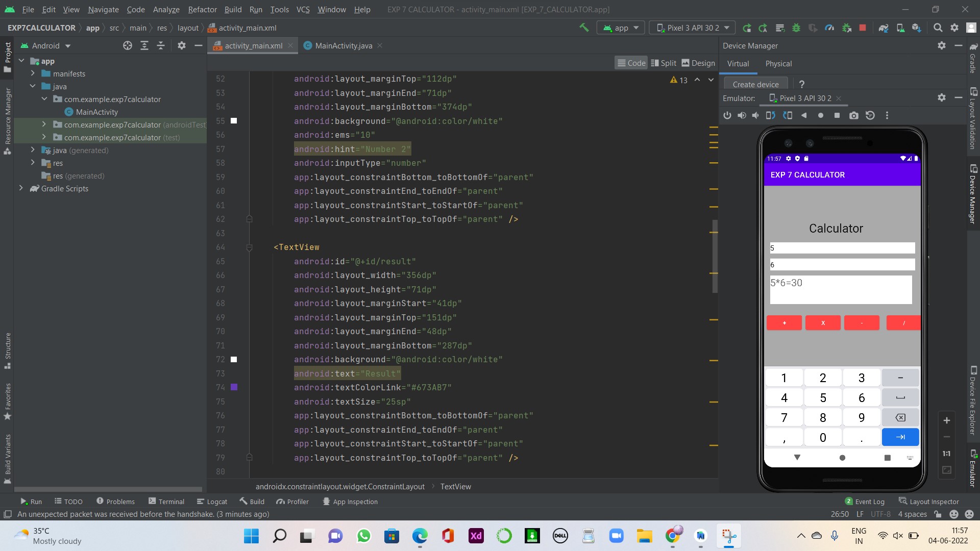Open the Profiler gauge icon in toolbar
980x551 pixels.
click(829, 28)
